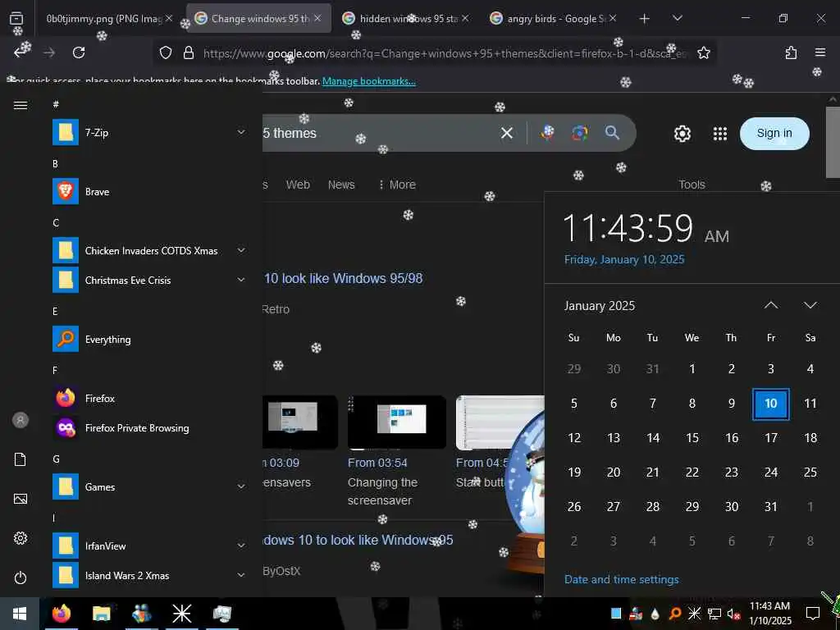Click Google Lens search by image icon
The image size is (840, 630).
point(580,132)
